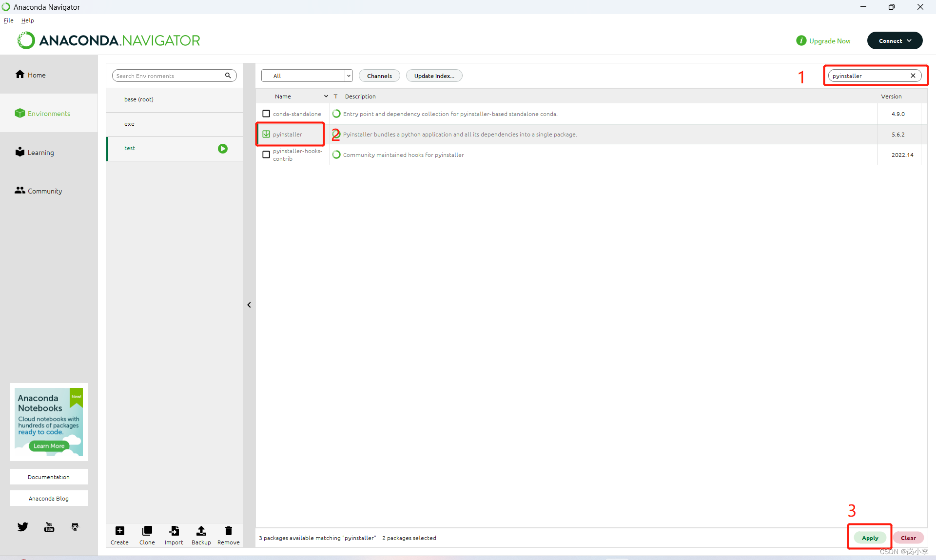Collapse the environments panel with arrow
Viewport: 936px width, 560px height.
(x=249, y=305)
